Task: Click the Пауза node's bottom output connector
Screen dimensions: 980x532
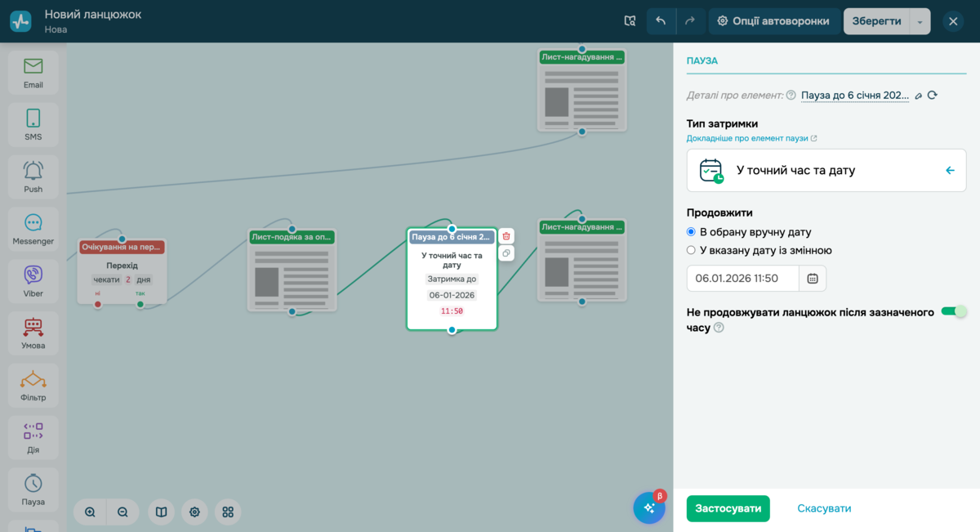Action: (452, 330)
